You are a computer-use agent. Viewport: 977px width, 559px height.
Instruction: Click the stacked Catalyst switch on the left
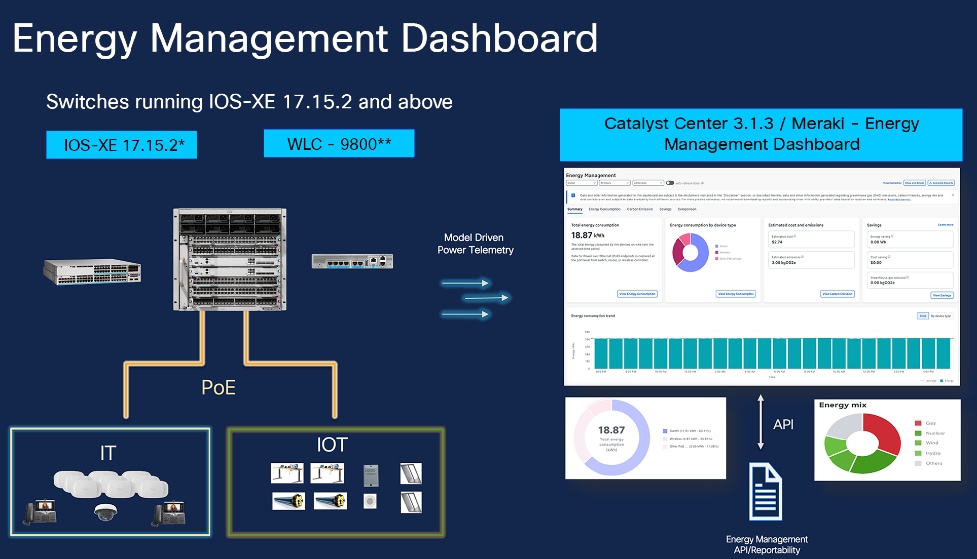[x=92, y=272]
